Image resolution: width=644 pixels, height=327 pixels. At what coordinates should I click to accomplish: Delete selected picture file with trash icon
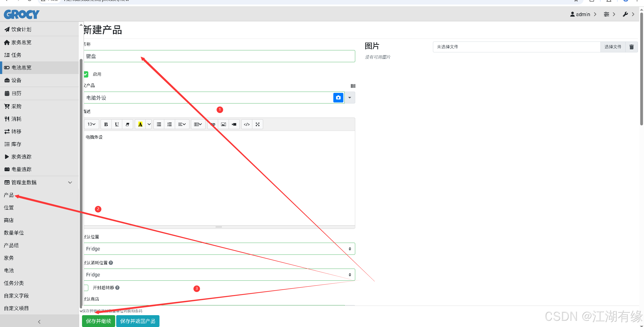[631, 47]
